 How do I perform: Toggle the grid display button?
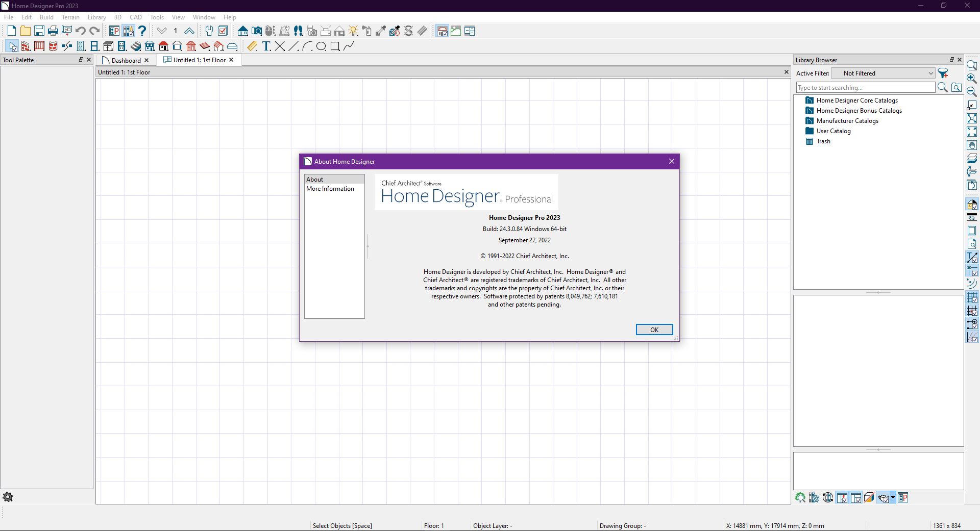[972, 297]
